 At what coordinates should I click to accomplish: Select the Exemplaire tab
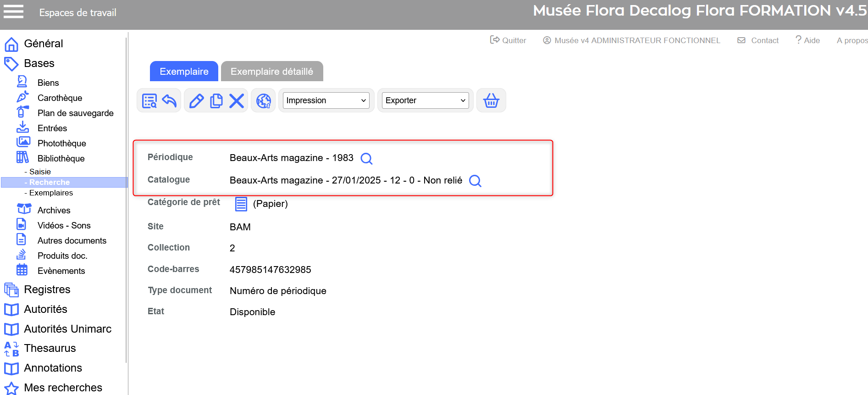pos(184,72)
